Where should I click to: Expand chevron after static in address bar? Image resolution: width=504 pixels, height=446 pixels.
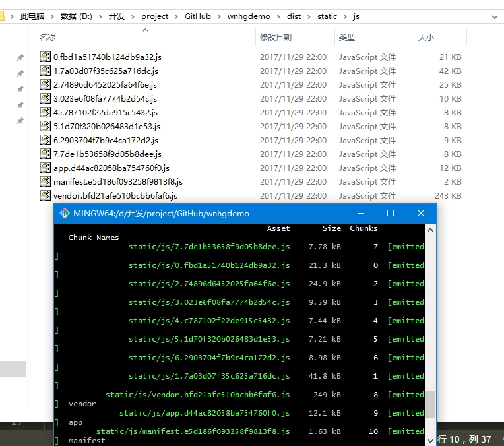(345, 16)
